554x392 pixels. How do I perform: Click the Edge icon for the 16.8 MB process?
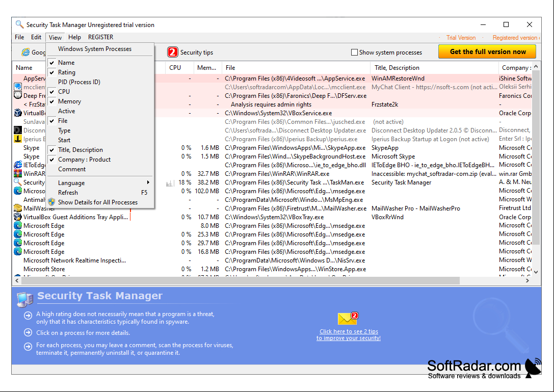click(x=18, y=251)
